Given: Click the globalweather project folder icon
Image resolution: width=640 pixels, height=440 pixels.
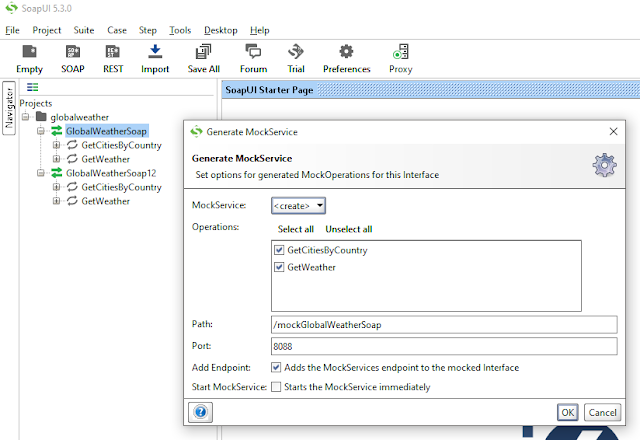Looking at the screenshot, I should point(41,117).
